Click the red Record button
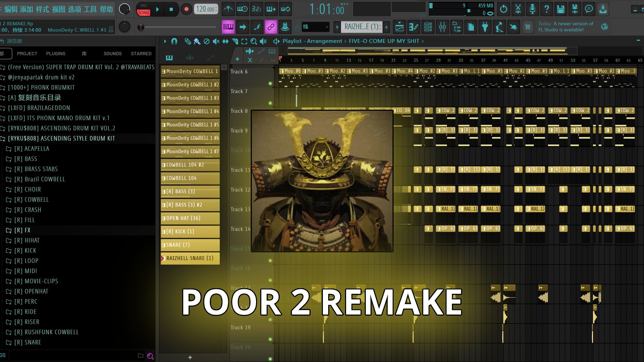The height and width of the screenshot is (362, 644). [x=186, y=9]
